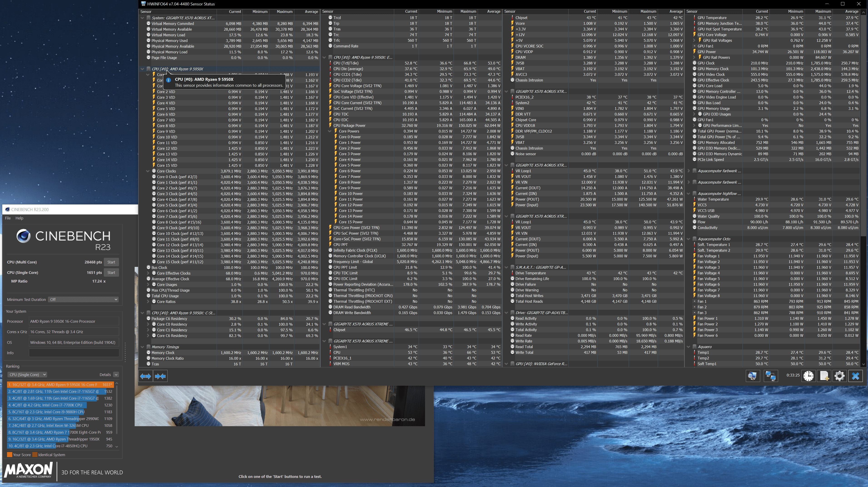This screenshot has height=487, width=868.
Task: Open the remote network monitors icon in HWiNFO
Action: pyautogui.click(x=770, y=376)
